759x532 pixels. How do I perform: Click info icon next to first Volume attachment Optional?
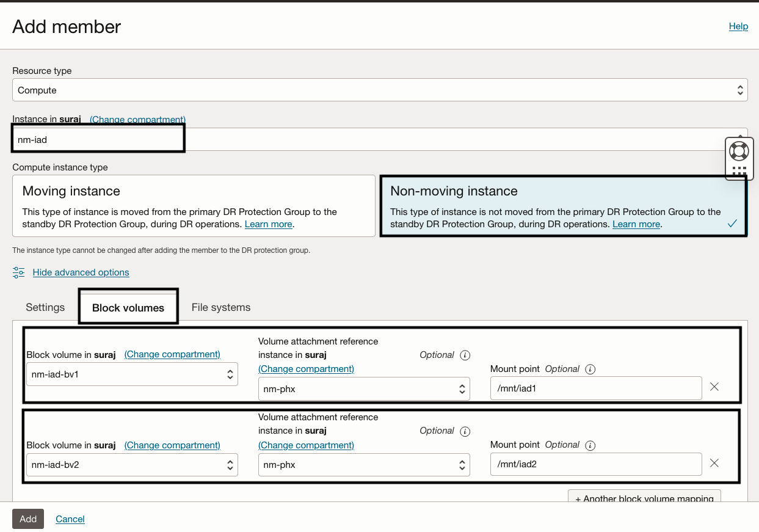click(465, 355)
